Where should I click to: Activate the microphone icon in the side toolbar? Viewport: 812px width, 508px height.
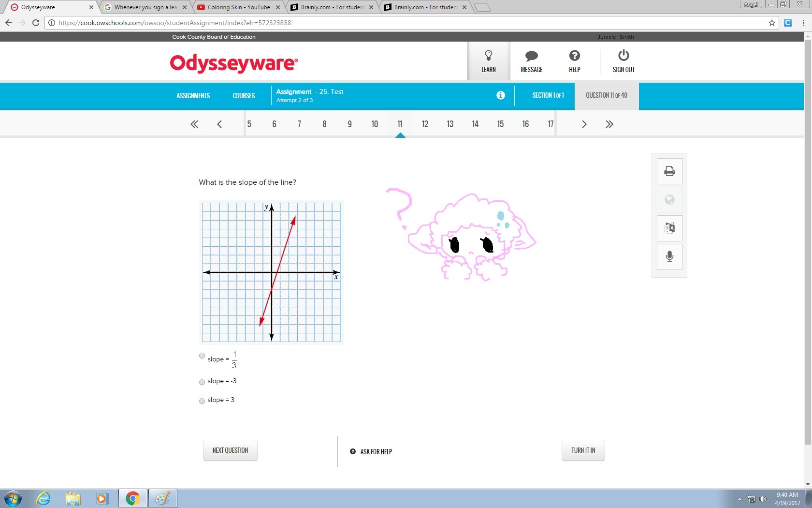click(x=669, y=256)
